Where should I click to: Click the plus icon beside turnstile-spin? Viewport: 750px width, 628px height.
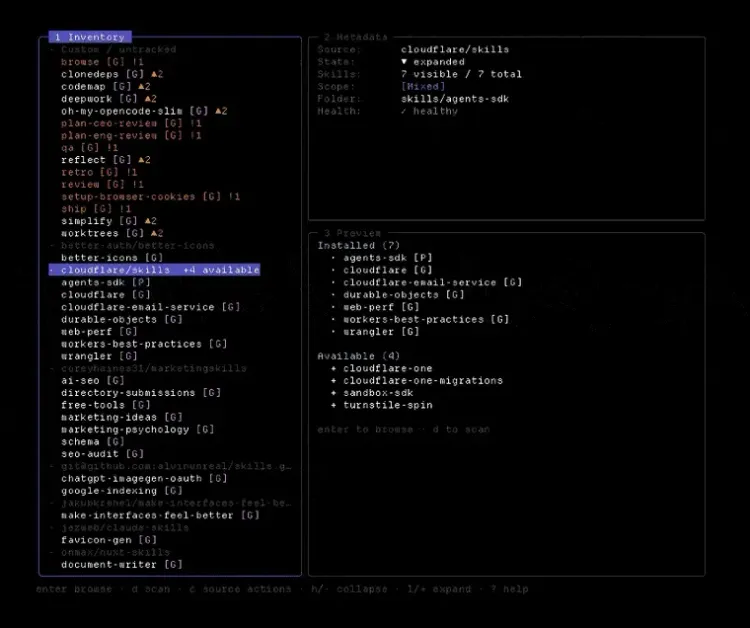(x=333, y=405)
